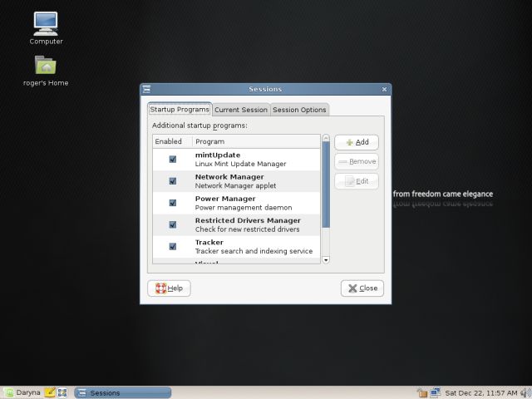The width and height of the screenshot is (532, 399).
Task: Click the Edit button
Action: (357, 181)
